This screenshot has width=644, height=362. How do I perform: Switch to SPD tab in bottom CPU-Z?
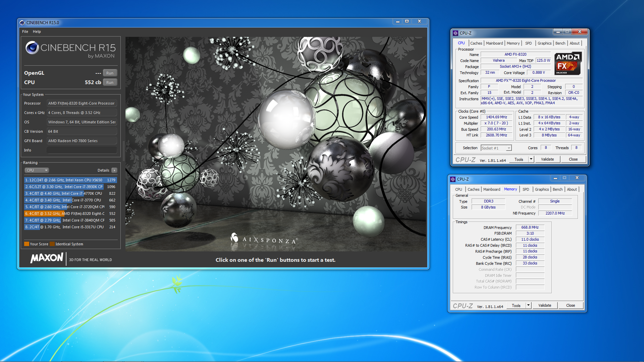click(x=526, y=189)
